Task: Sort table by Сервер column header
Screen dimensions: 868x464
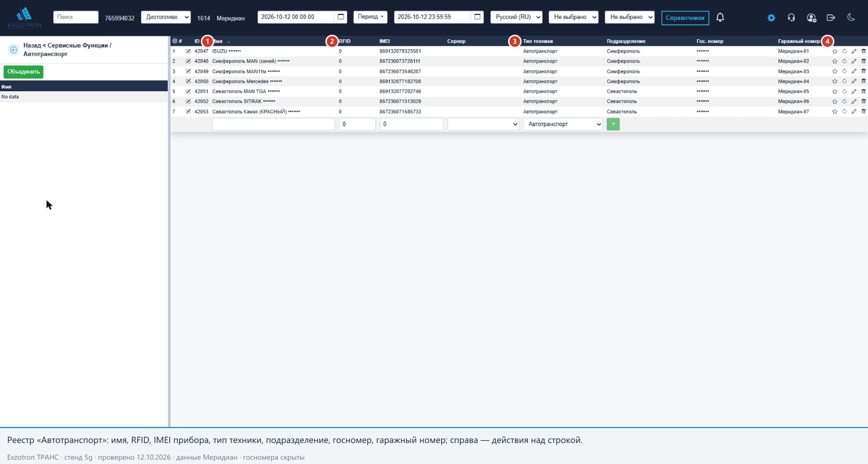Action: point(456,41)
